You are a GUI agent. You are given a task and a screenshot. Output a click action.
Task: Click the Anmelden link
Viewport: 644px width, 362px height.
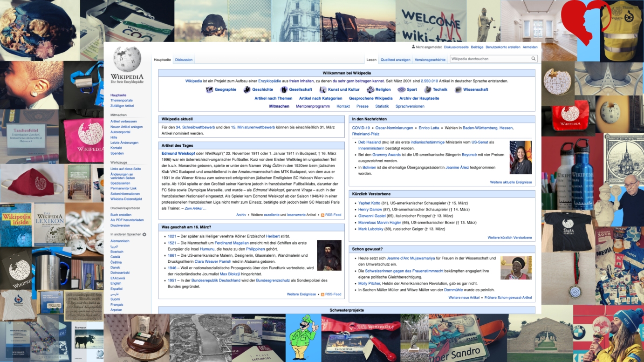pyautogui.click(x=530, y=47)
